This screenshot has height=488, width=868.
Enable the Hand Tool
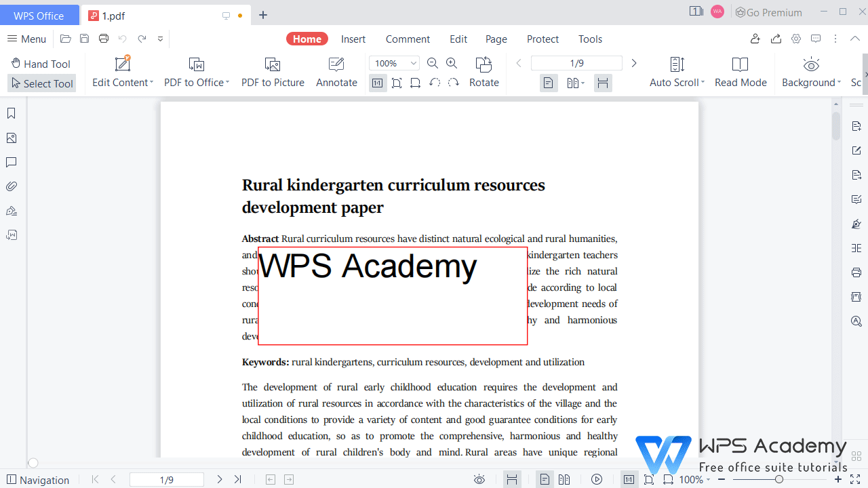tap(41, 63)
